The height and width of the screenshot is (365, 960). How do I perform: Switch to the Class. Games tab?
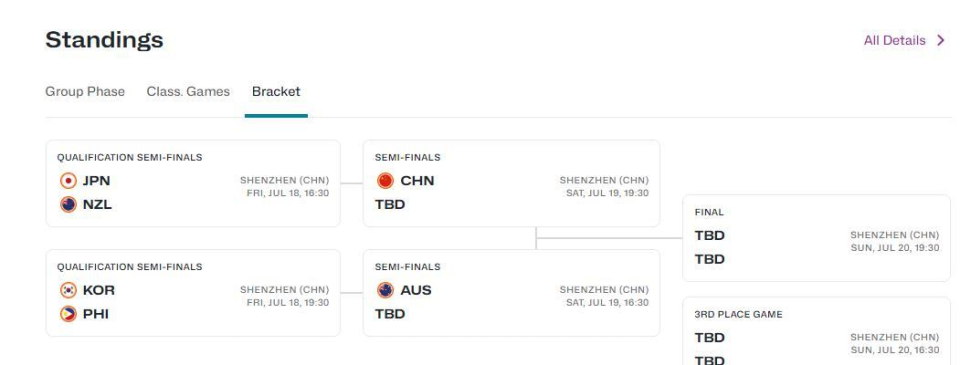188,92
